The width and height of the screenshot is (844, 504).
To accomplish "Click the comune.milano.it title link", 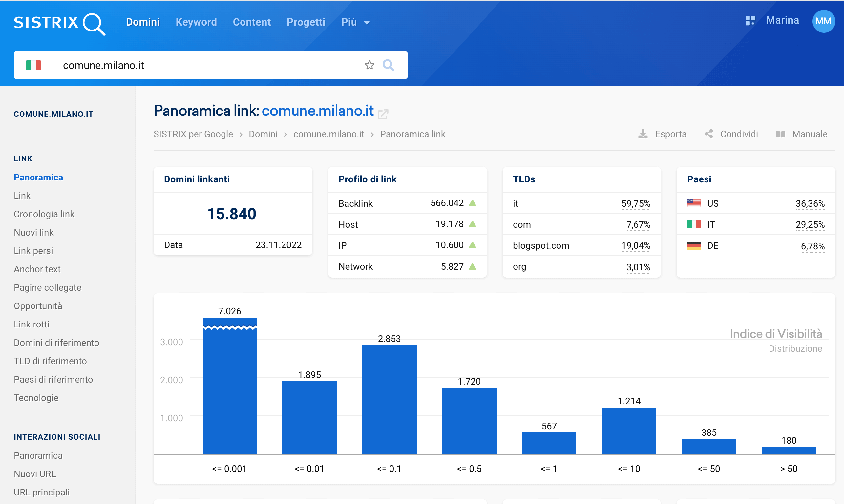I will click(x=318, y=111).
